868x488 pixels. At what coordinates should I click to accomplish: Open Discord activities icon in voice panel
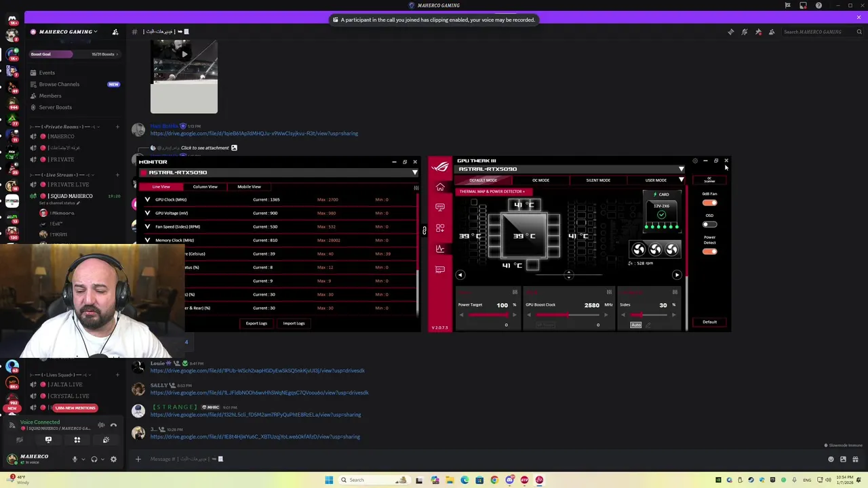77,440
